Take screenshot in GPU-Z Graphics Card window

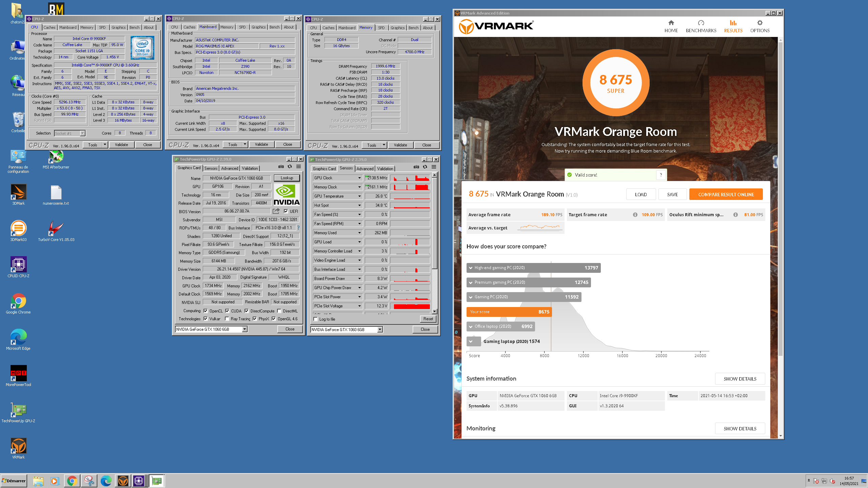click(281, 166)
